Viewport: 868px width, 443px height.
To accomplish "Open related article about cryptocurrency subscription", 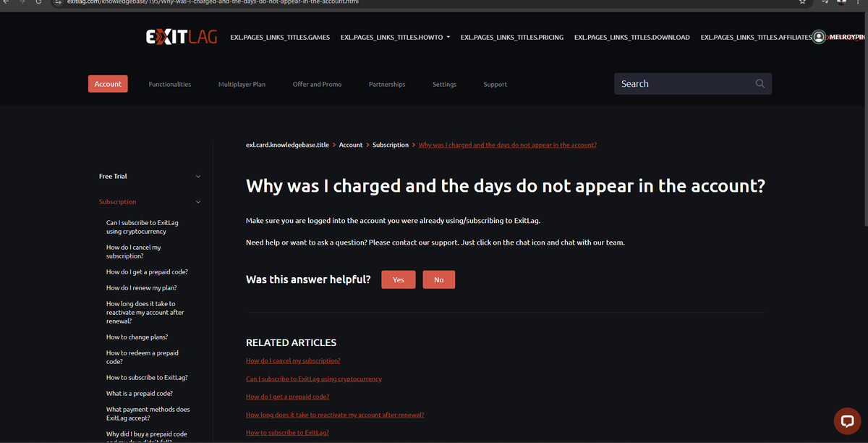I will 314,379.
